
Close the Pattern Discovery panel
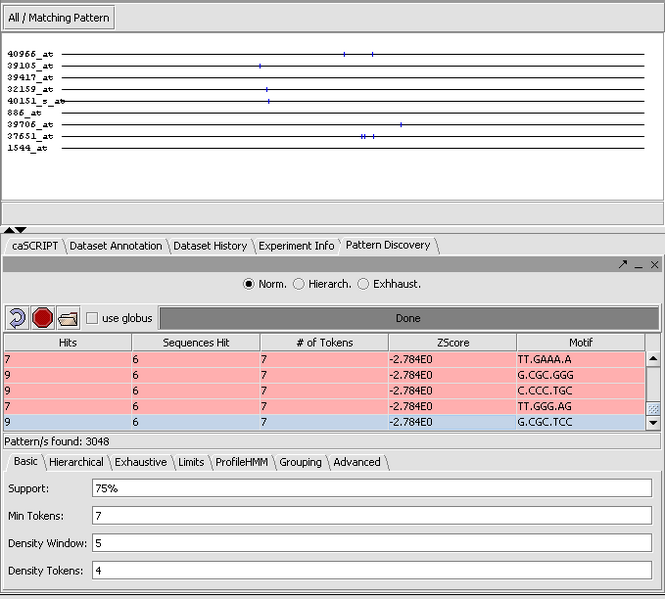coord(654,265)
